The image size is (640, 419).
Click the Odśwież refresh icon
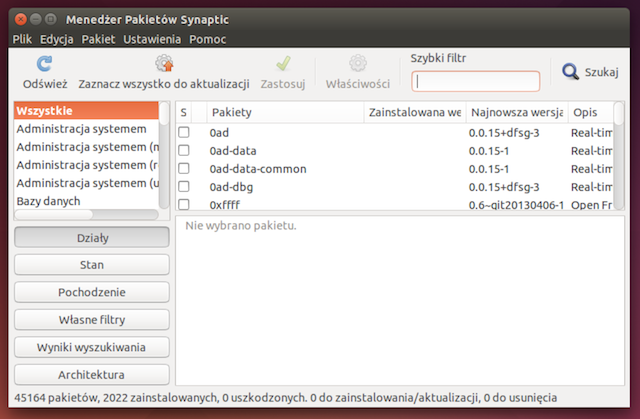(44, 64)
